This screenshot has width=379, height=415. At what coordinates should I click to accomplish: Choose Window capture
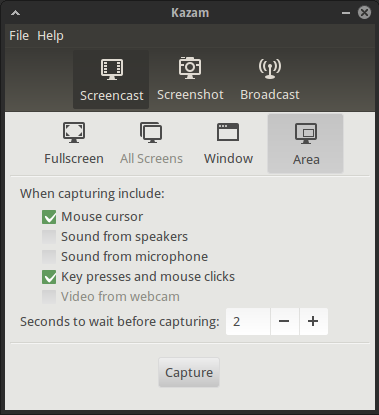click(x=228, y=143)
